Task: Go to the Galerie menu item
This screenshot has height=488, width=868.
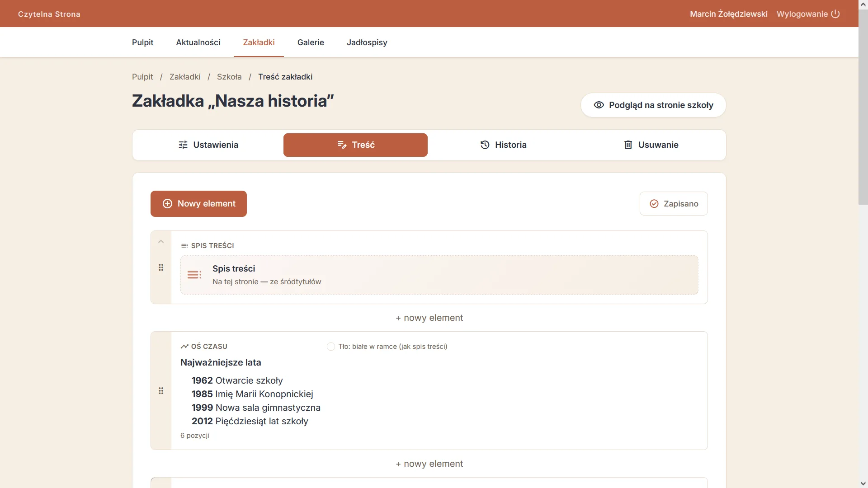Action: (311, 42)
